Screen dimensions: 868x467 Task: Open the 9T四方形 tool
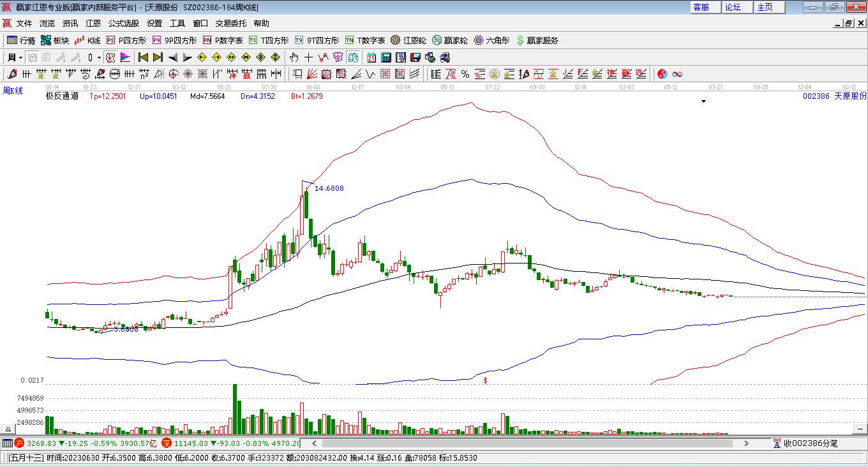pyautogui.click(x=317, y=40)
